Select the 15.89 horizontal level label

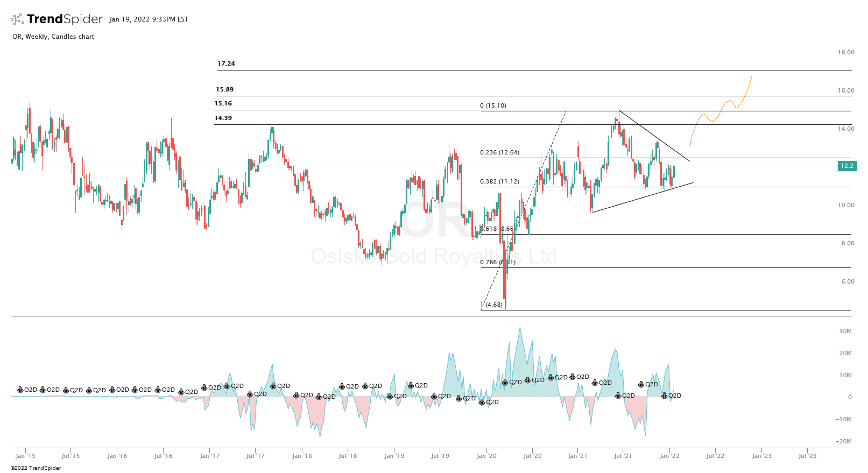coord(224,89)
